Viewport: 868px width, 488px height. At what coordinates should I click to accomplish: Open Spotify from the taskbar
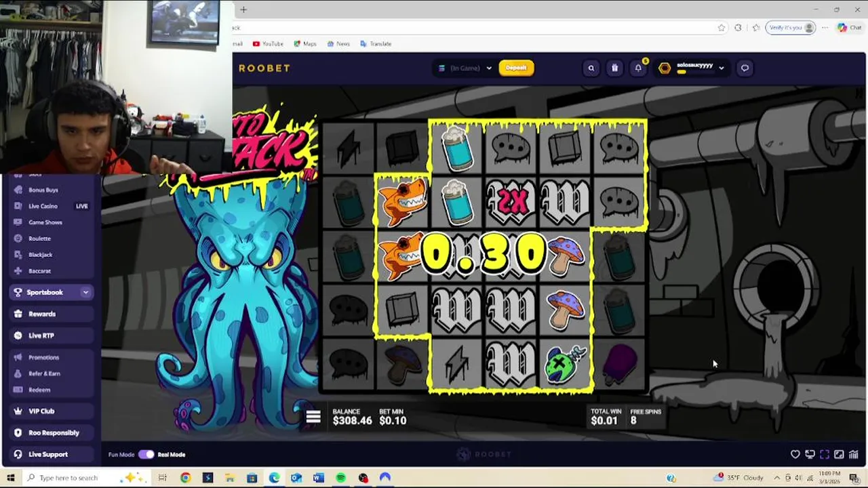341,478
